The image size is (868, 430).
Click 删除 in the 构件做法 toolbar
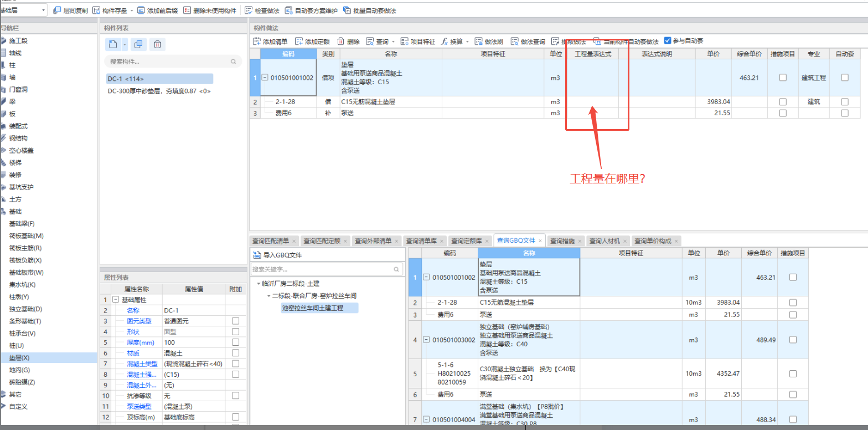(348, 42)
